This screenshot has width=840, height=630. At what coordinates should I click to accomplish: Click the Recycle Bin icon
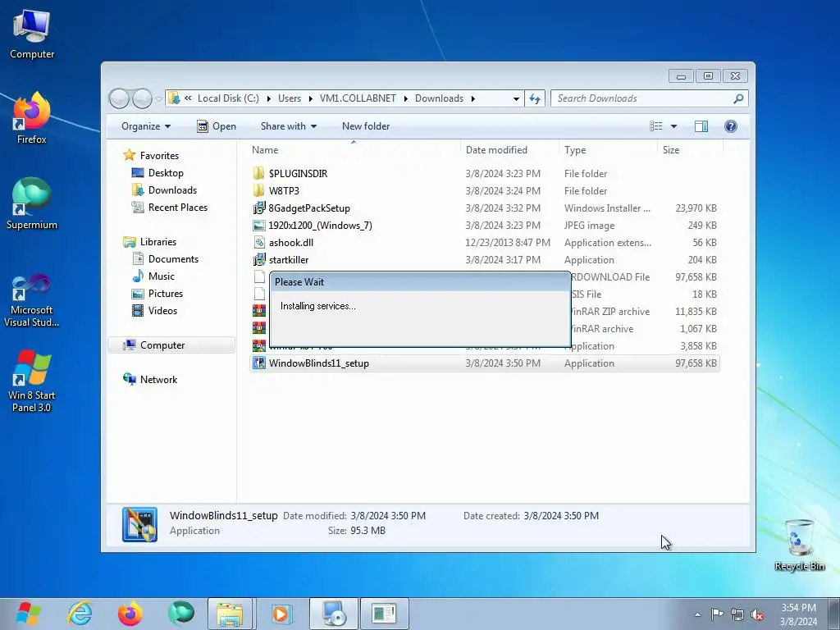(799, 545)
